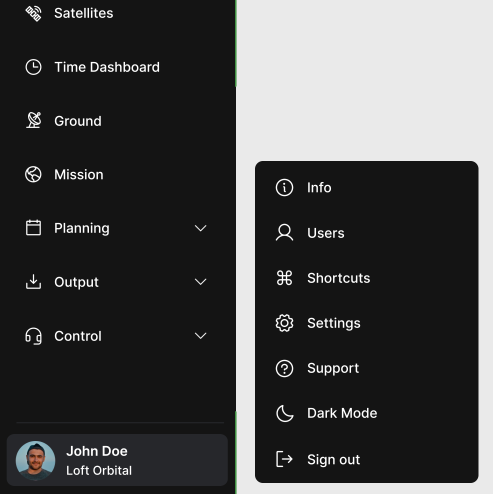Open the Time Dashboard page
Viewport: 493px width, 494px height.
pyautogui.click(x=107, y=67)
